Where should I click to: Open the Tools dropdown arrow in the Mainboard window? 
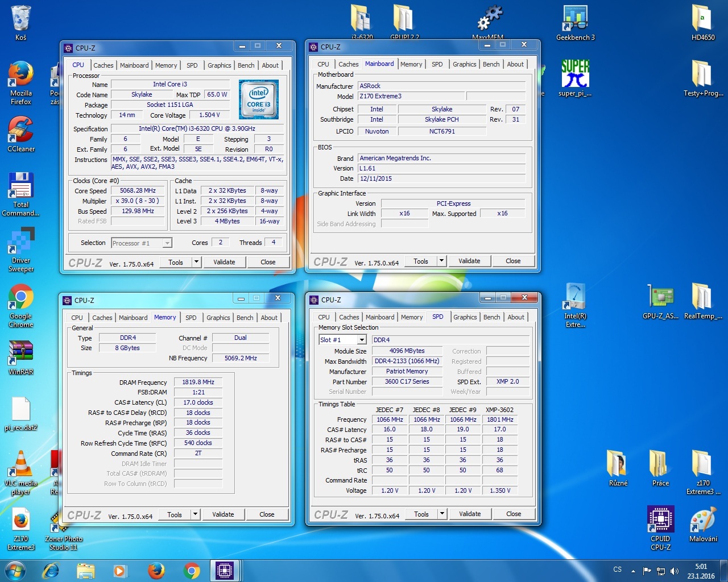pyautogui.click(x=441, y=261)
